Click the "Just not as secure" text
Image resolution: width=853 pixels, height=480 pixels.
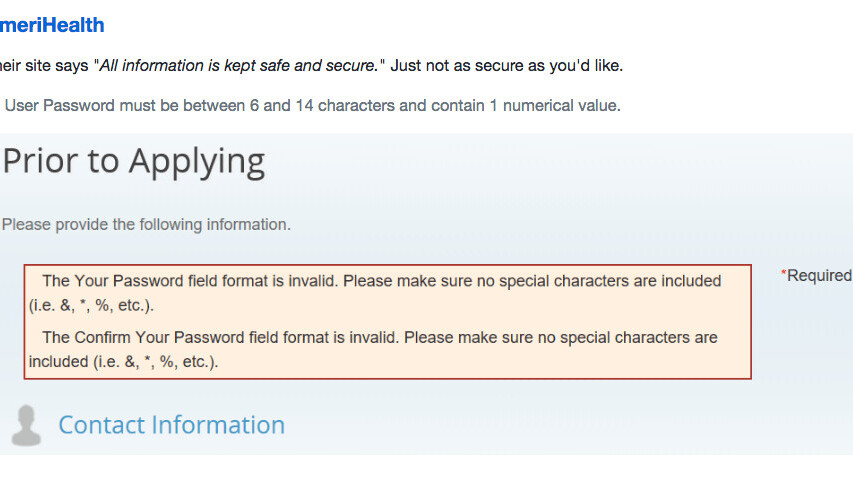click(507, 66)
